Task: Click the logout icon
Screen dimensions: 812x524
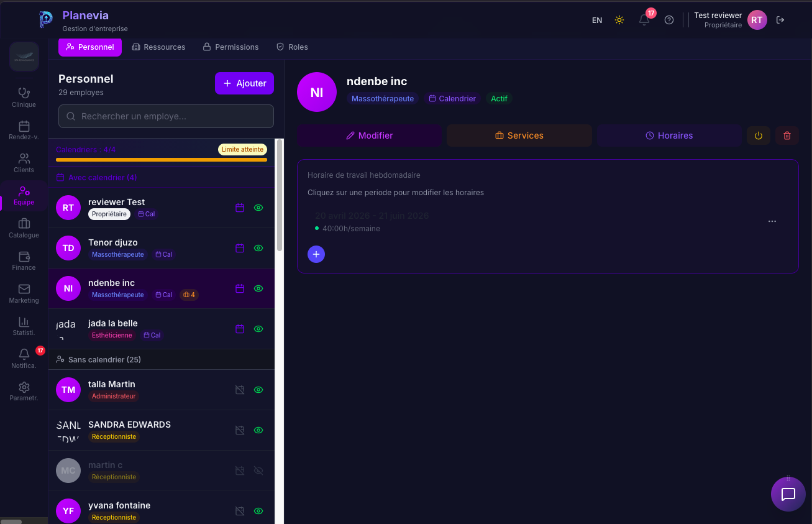Action: coord(781,20)
